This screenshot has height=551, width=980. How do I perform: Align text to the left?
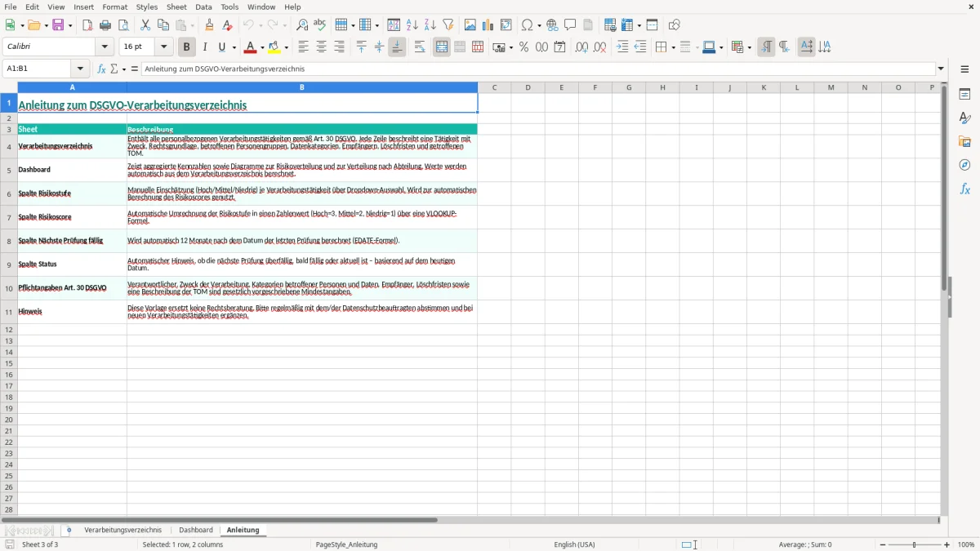click(304, 47)
